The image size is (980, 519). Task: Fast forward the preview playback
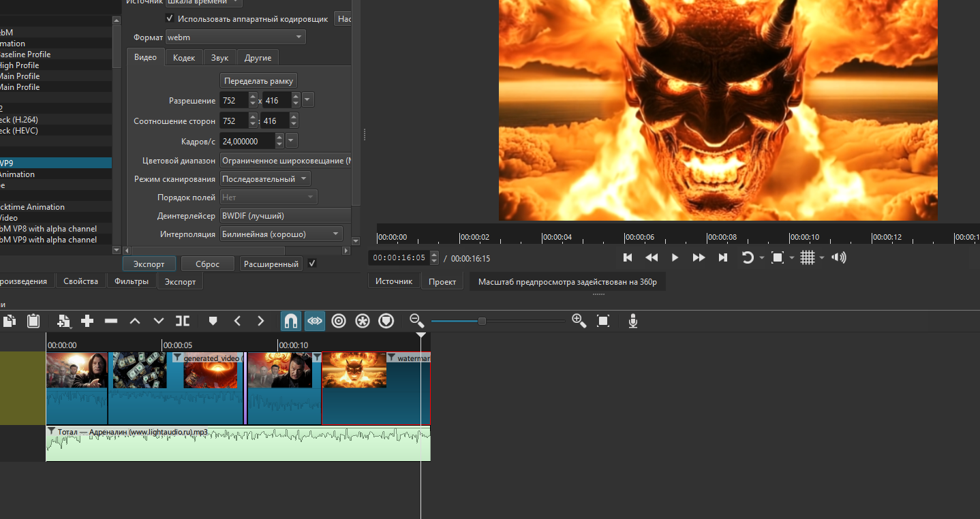(x=699, y=257)
